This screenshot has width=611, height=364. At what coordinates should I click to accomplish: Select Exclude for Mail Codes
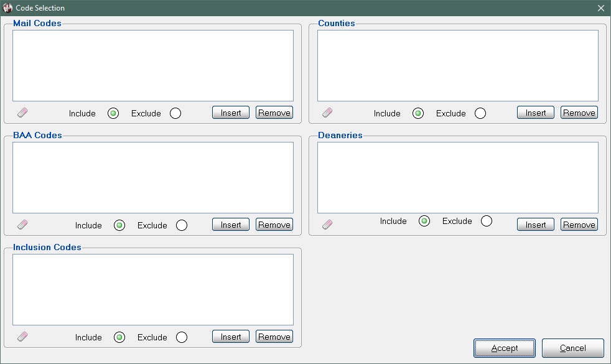point(175,113)
